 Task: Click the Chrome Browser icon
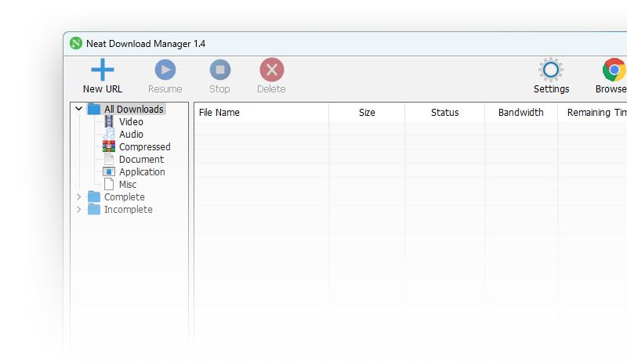tap(614, 70)
